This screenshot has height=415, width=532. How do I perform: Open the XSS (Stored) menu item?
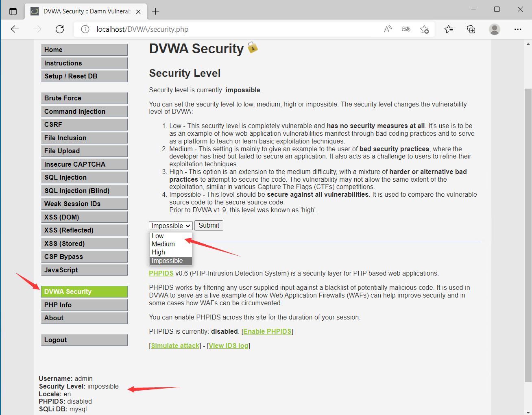84,243
